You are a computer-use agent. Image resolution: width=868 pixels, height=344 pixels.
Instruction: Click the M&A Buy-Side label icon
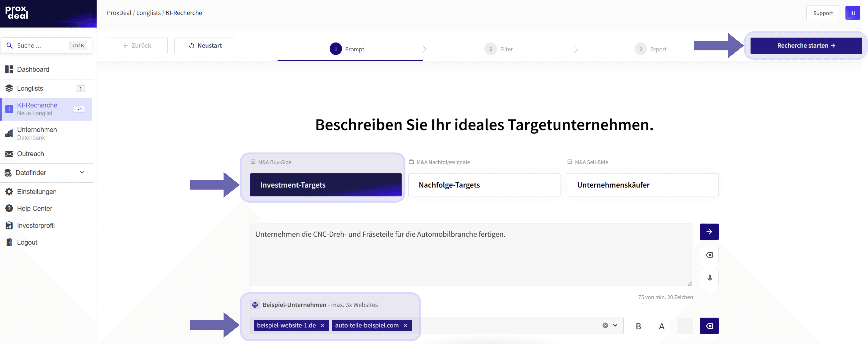(x=253, y=162)
